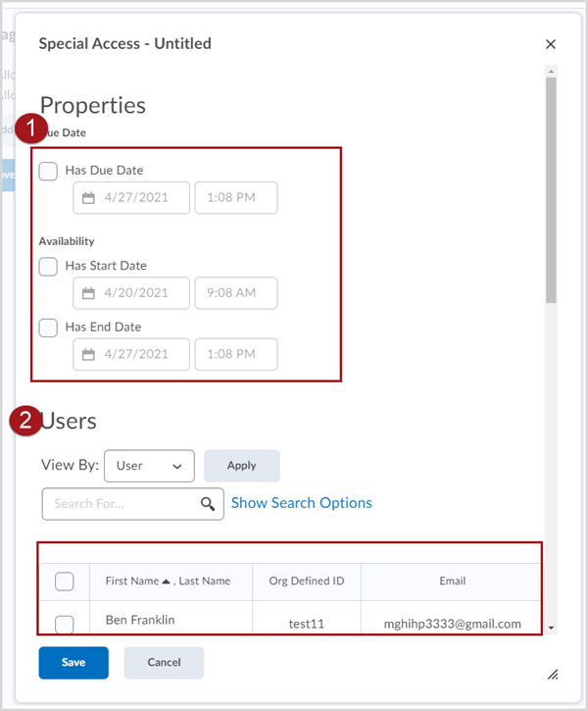The height and width of the screenshot is (711, 588).
Task: Click the Email column header
Action: [x=453, y=581]
